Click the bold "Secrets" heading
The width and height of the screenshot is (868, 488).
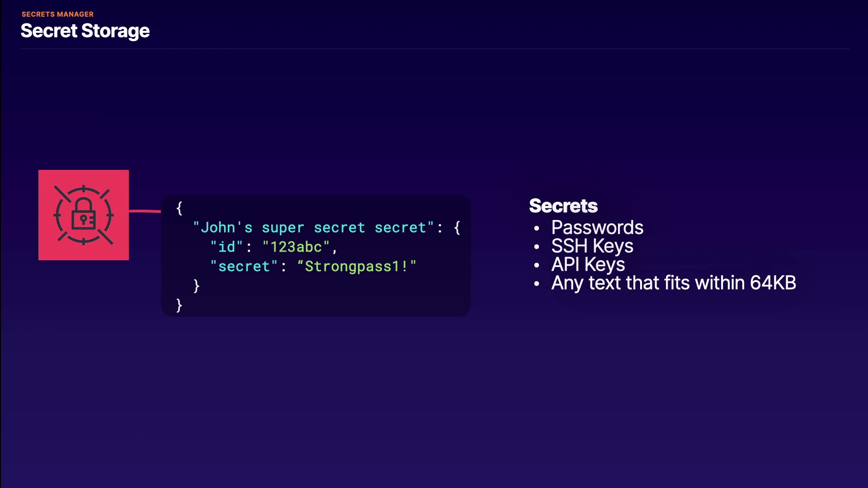563,206
